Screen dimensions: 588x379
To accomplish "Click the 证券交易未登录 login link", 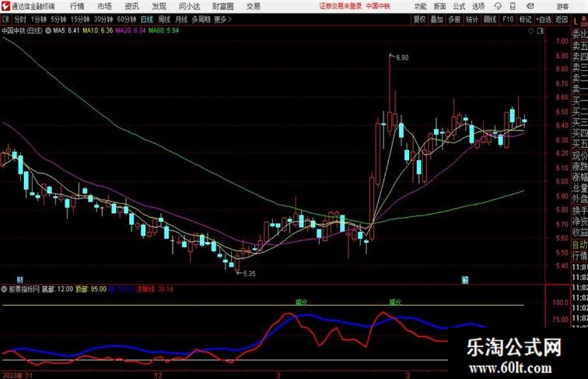I will (x=340, y=6).
